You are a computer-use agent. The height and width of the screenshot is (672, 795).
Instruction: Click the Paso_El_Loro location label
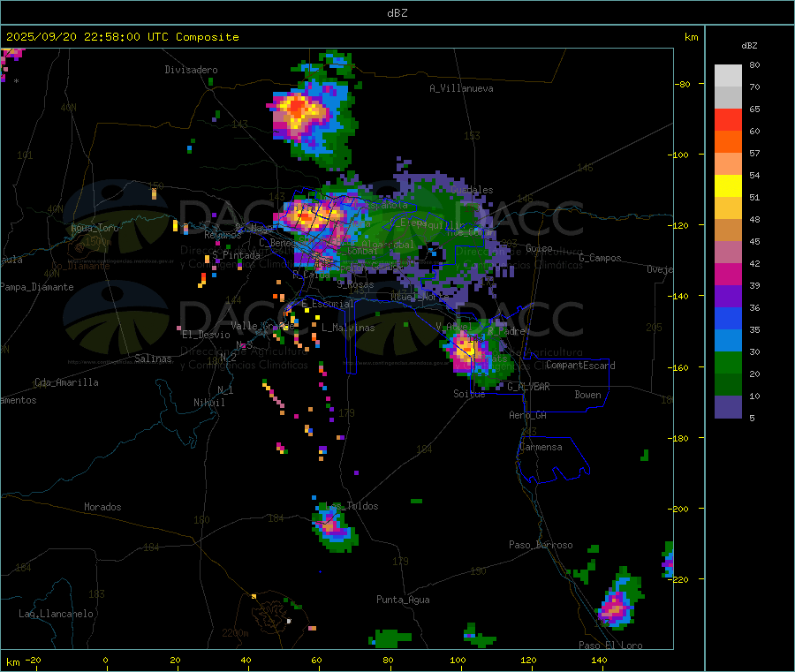click(x=611, y=646)
